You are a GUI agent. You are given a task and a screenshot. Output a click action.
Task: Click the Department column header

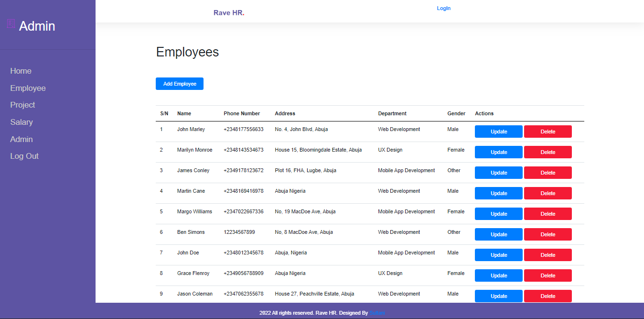tap(392, 113)
